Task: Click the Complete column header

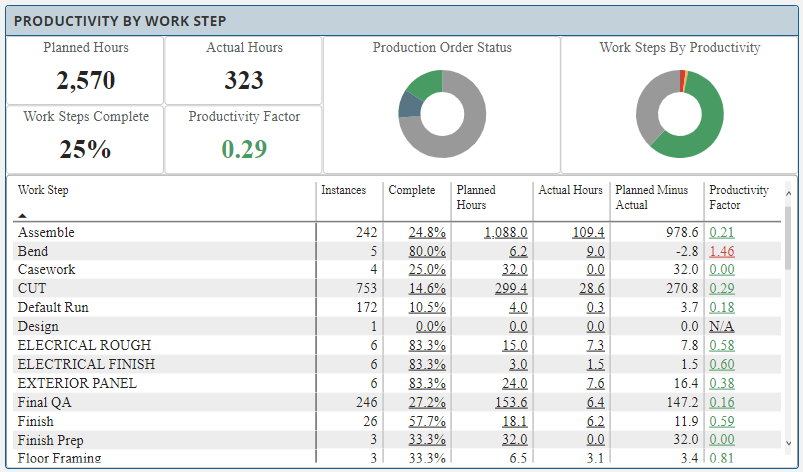Action: tap(411, 190)
